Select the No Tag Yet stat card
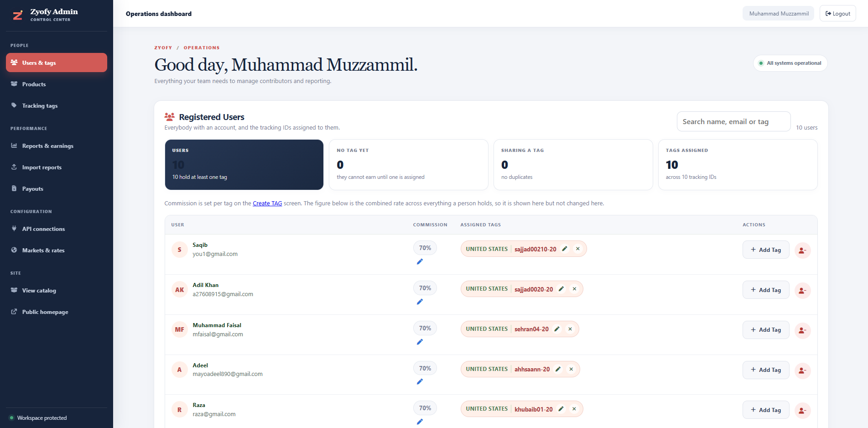 pos(409,165)
